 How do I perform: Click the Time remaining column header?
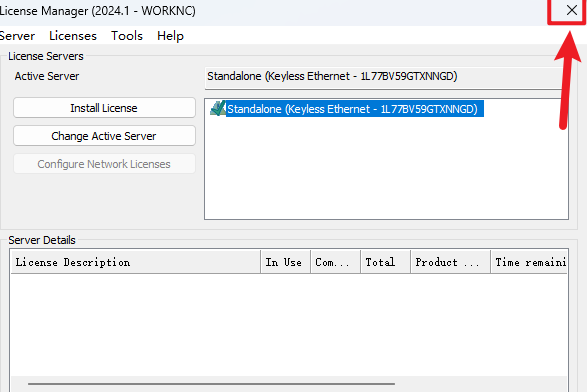click(529, 262)
